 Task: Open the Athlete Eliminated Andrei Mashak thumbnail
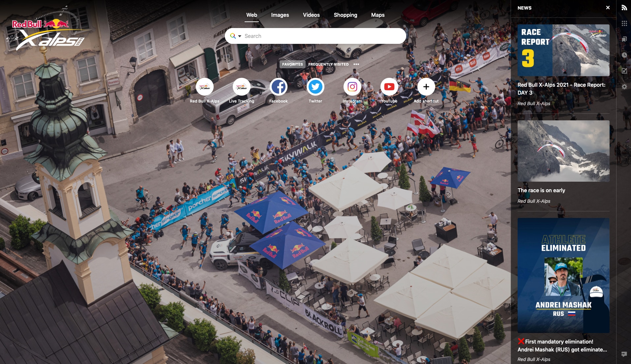[563, 275]
